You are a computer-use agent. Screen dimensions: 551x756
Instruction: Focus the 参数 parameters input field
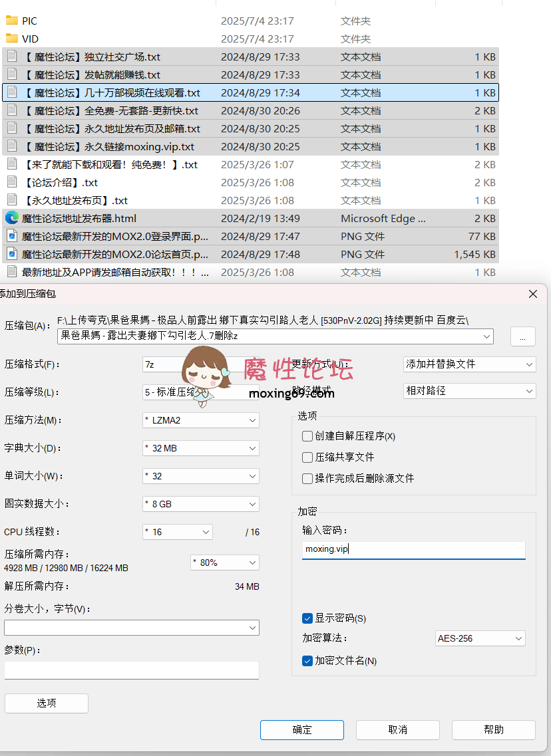pos(132,670)
